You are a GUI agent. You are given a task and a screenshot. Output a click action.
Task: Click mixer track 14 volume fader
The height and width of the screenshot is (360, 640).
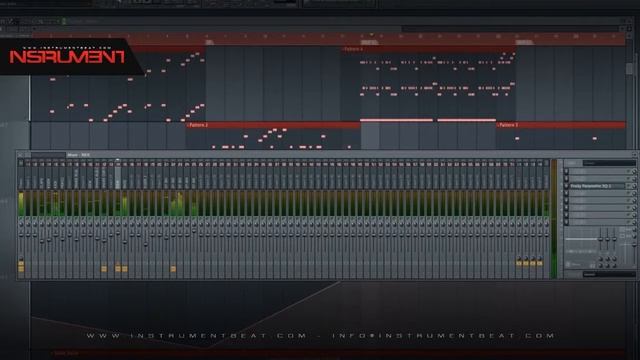point(118,233)
